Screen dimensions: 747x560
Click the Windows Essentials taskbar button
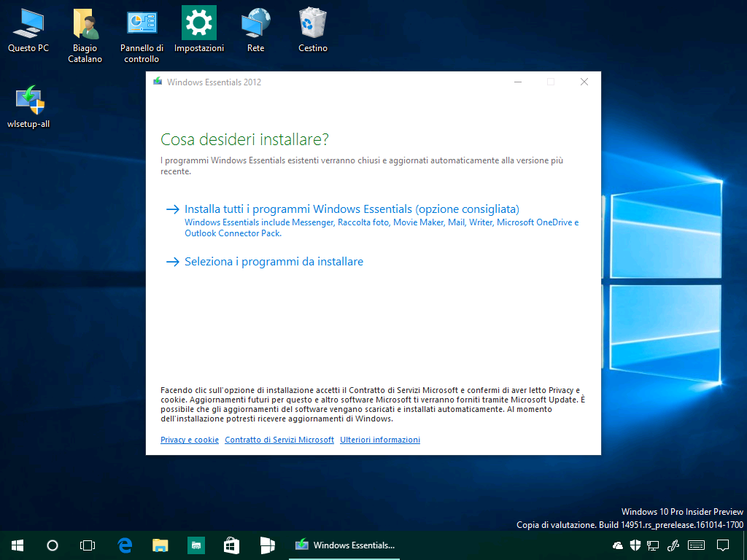344,545
